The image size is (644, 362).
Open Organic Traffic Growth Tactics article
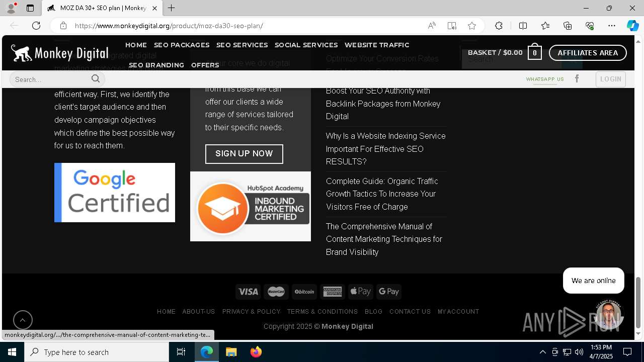[382, 194]
